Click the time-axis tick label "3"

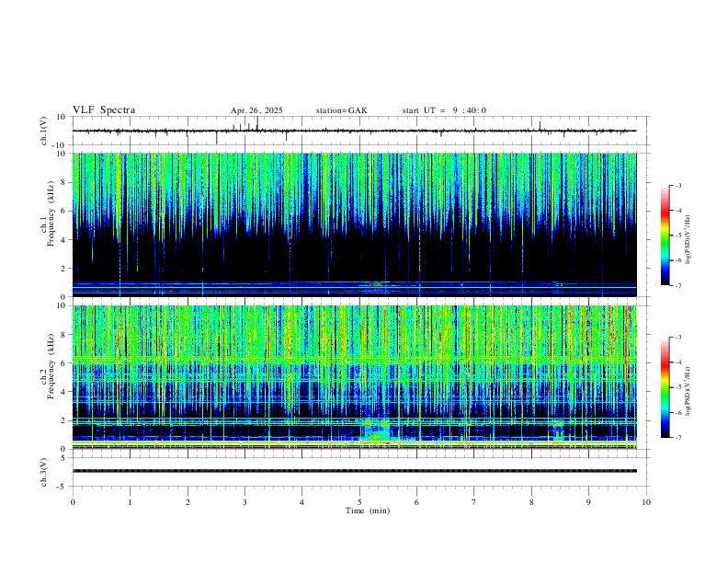245,502
